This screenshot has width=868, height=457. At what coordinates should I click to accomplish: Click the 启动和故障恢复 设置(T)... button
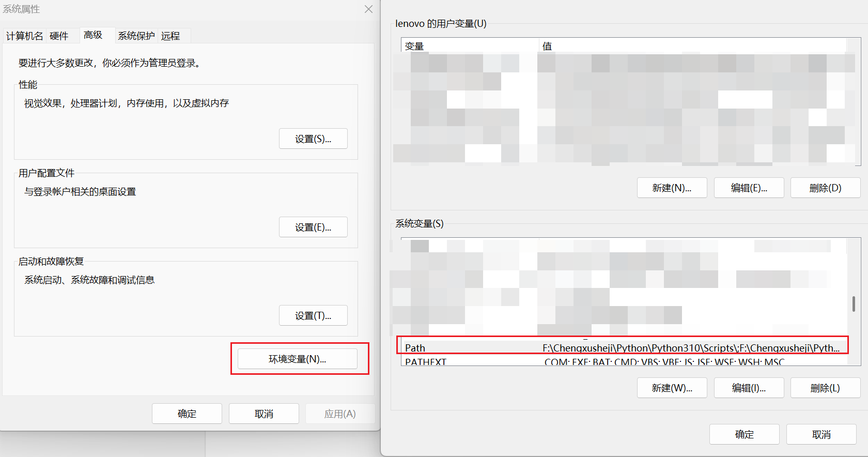[x=313, y=315]
